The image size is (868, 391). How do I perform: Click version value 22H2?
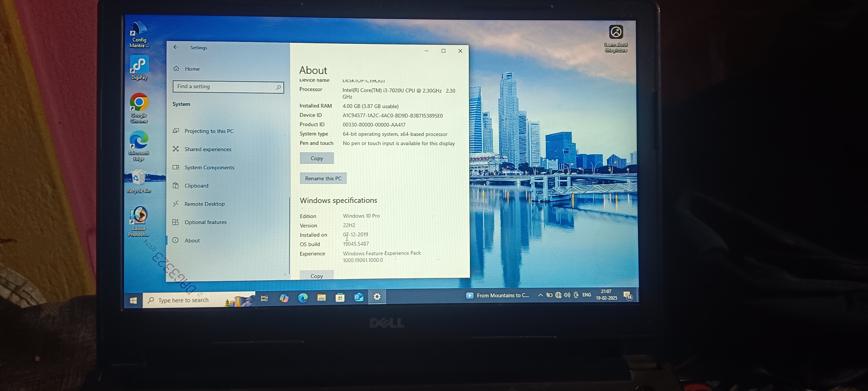point(349,225)
